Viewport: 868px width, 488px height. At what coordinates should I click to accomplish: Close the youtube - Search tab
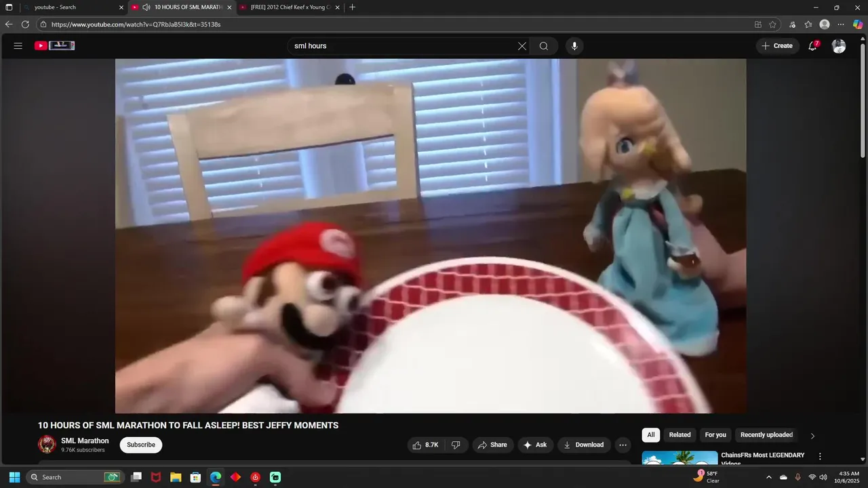(x=121, y=7)
